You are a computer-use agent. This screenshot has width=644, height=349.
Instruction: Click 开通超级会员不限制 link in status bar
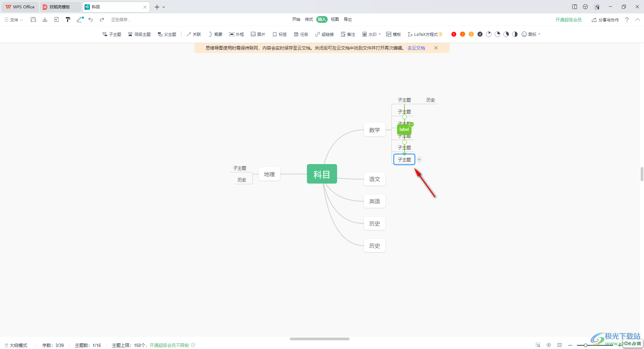[x=169, y=345]
